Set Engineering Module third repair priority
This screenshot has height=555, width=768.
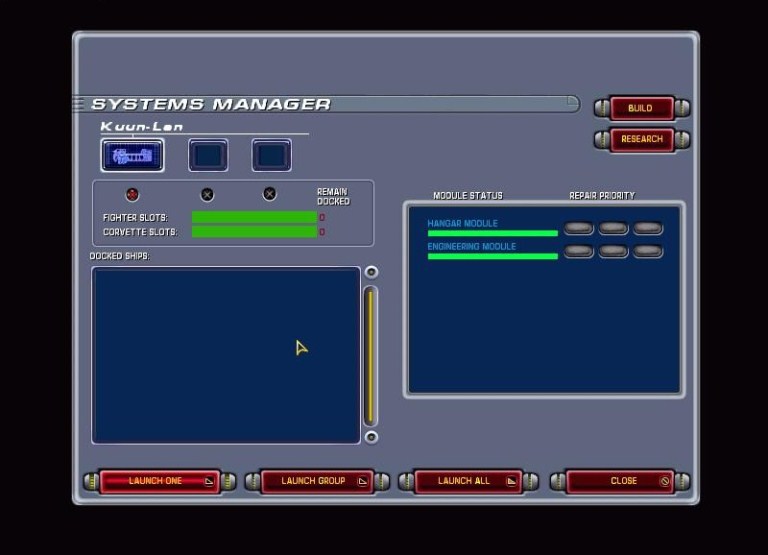pos(648,251)
